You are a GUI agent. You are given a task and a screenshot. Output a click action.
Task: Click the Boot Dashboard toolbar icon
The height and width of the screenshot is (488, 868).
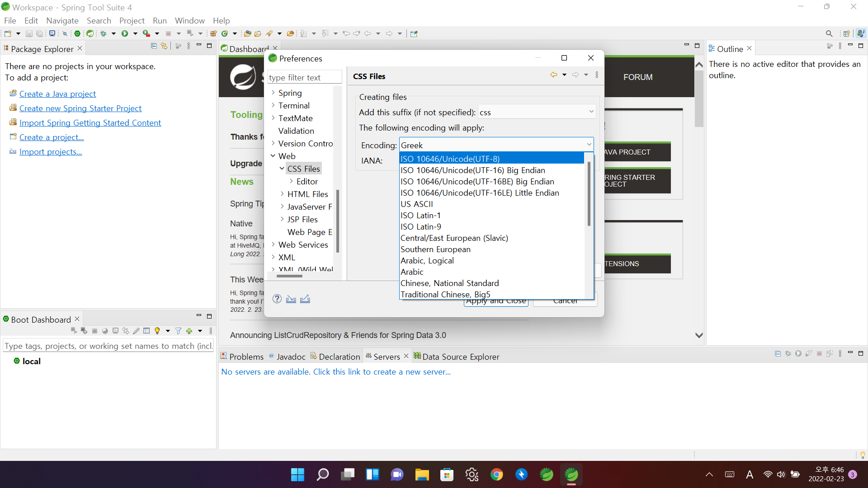77,33
